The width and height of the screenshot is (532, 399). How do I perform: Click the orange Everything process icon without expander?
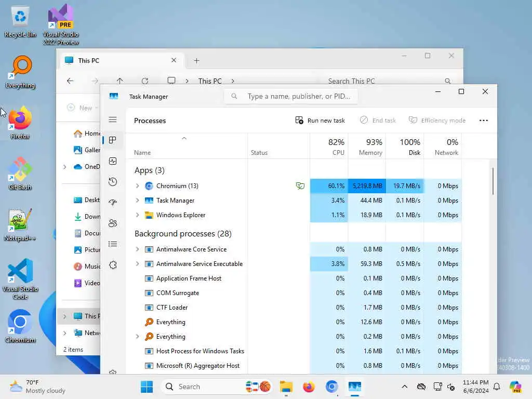[149, 322]
